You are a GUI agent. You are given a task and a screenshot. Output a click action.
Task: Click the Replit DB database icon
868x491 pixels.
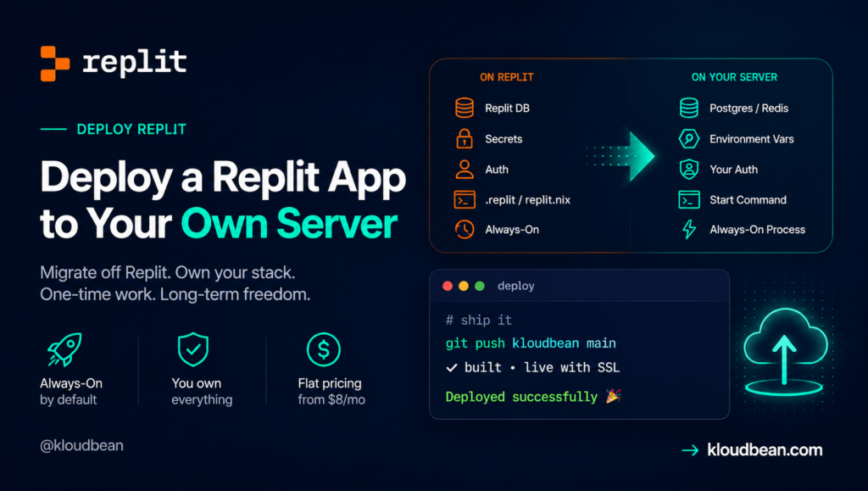(464, 108)
